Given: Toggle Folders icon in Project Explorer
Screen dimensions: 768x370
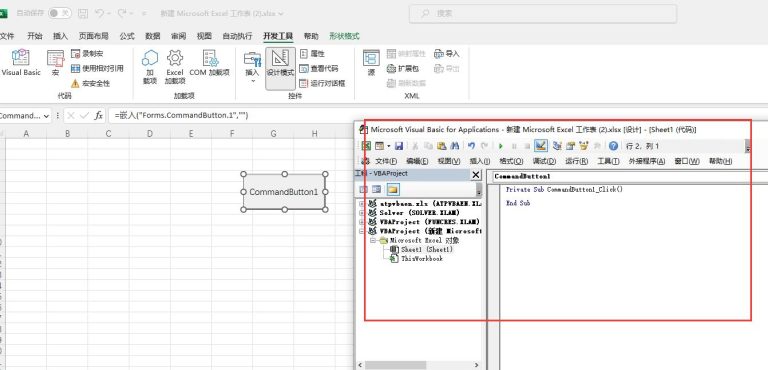Looking at the screenshot, I should 393,189.
